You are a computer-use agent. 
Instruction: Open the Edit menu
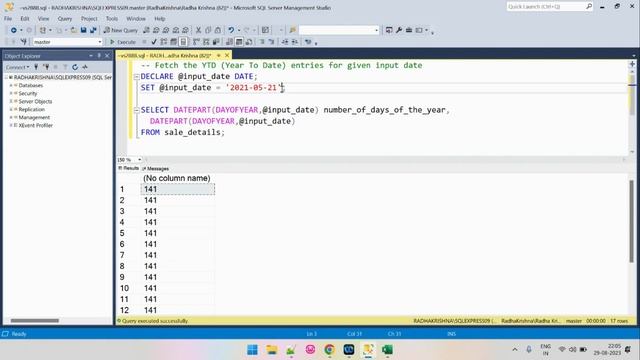tap(25, 19)
